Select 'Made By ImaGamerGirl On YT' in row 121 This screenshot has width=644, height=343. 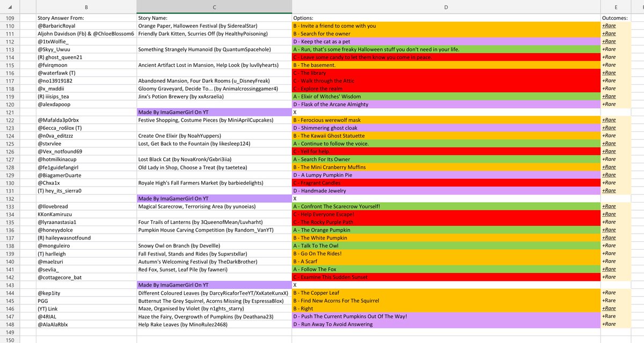[x=214, y=112]
